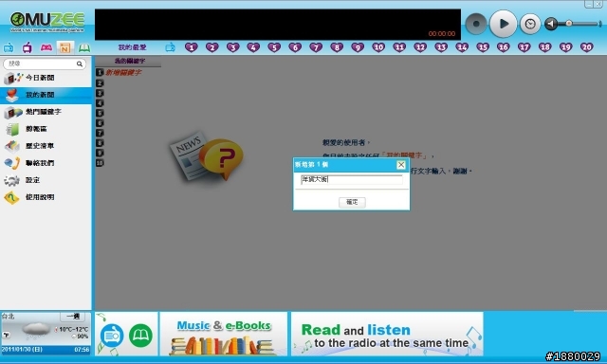Select favorite heart number 2
This screenshot has width=607, height=364.
212,47
